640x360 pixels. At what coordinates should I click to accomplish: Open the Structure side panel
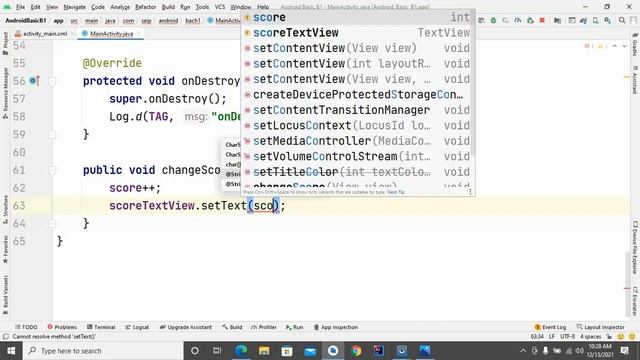pos(5,209)
